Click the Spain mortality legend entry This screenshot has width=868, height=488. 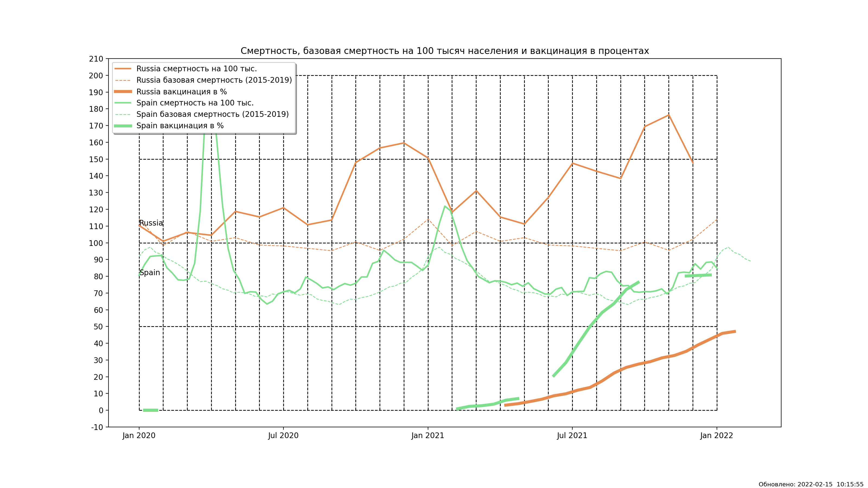tap(195, 103)
